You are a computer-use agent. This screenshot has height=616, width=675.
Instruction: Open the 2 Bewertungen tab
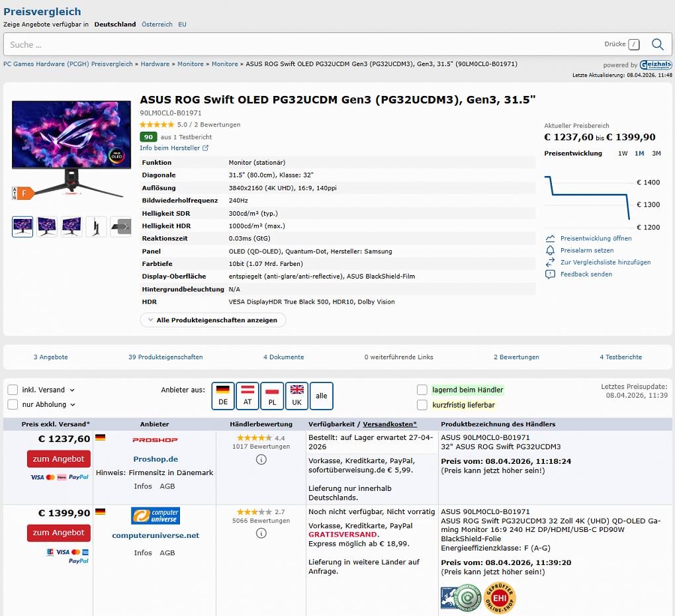tap(516, 357)
